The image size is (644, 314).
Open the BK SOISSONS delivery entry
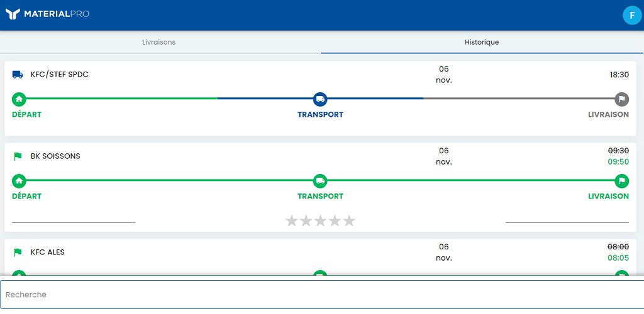coord(320,187)
